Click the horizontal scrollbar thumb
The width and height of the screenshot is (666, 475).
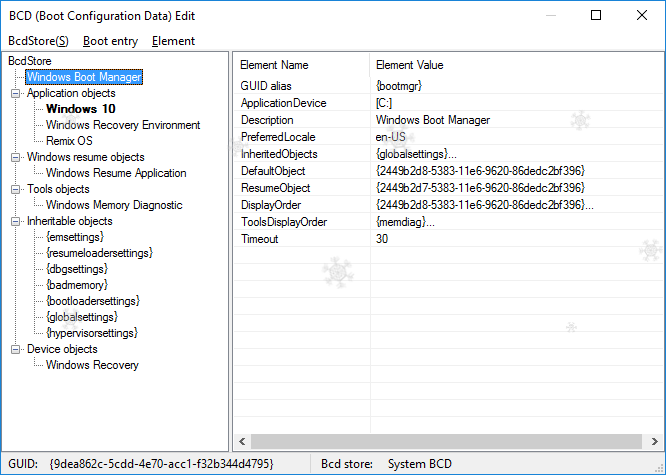[446, 441]
